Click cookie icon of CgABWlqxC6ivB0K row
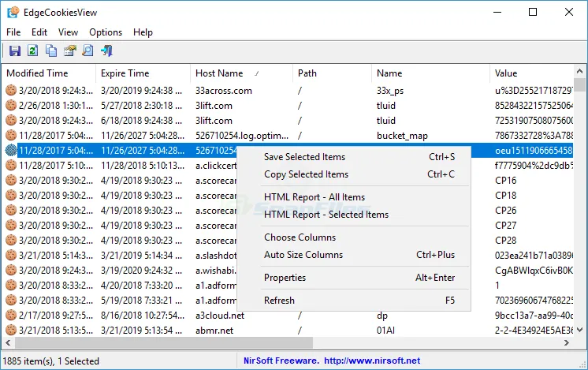Image resolution: width=588 pixels, height=370 pixels. 11,270
